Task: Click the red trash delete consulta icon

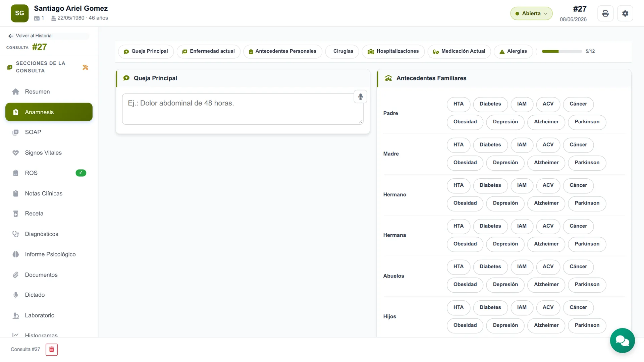Action: pyautogui.click(x=52, y=349)
